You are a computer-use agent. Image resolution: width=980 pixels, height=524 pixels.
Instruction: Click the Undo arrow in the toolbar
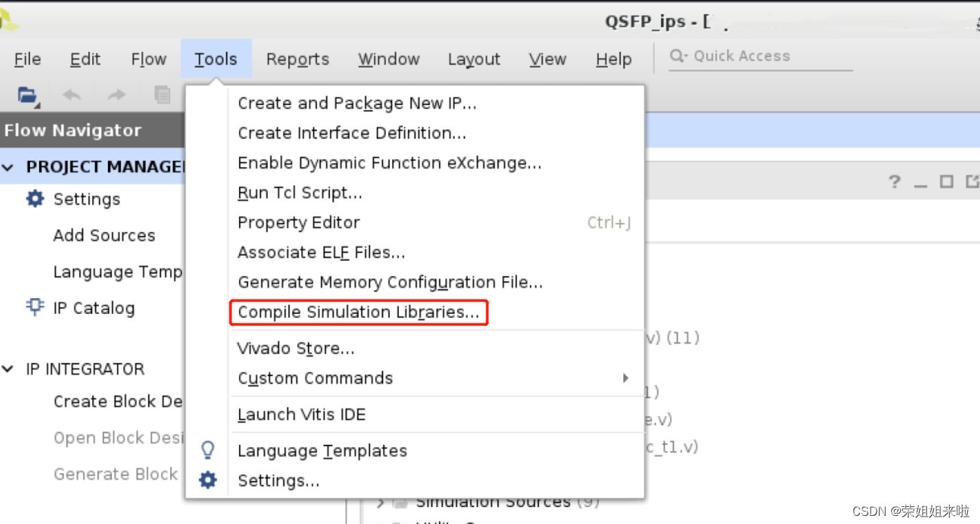[x=71, y=96]
